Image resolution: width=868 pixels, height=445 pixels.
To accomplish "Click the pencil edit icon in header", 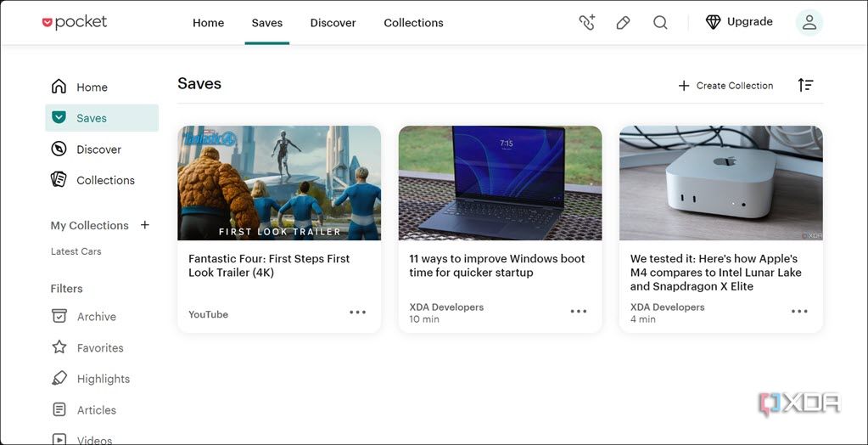I will 624,23.
